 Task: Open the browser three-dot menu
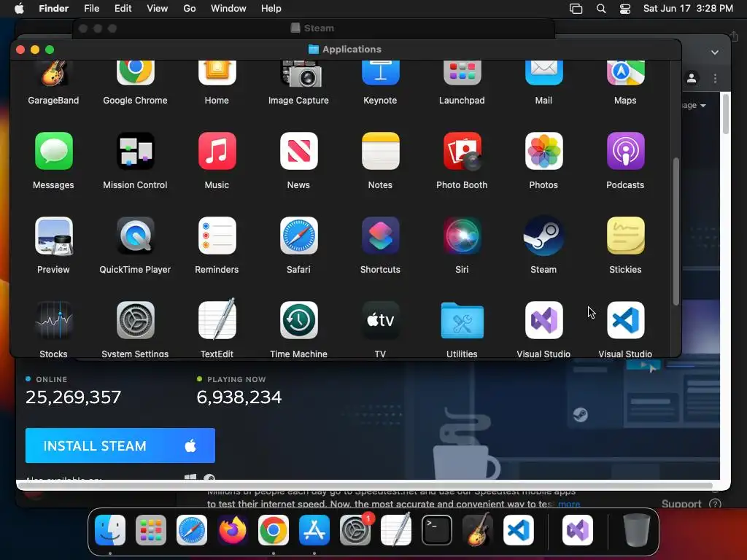tap(715, 78)
